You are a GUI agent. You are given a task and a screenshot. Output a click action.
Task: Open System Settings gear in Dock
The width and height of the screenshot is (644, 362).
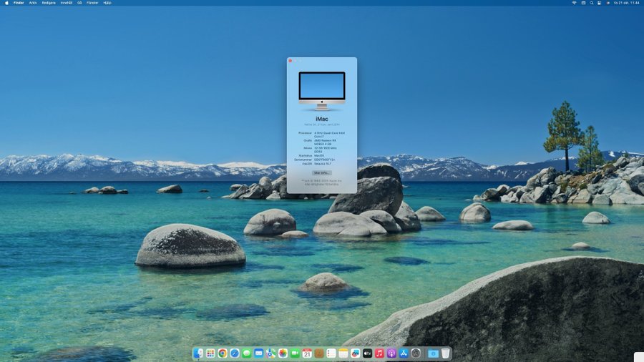[x=416, y=353]
